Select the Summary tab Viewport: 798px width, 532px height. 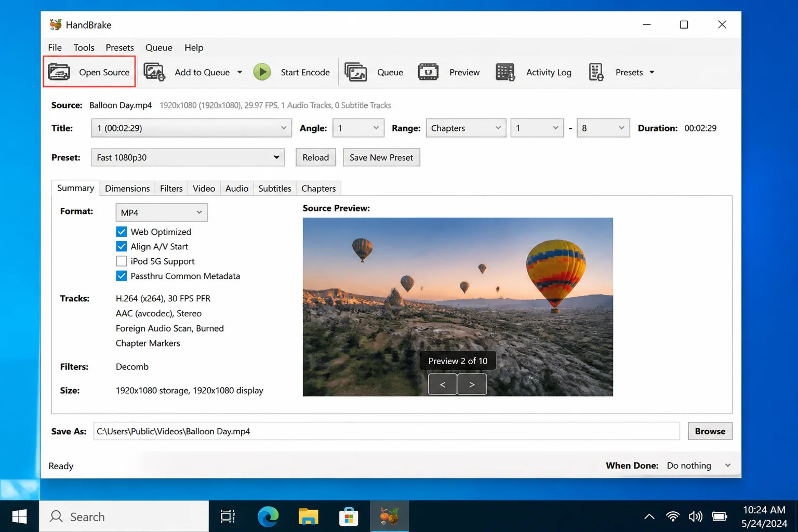75,188
